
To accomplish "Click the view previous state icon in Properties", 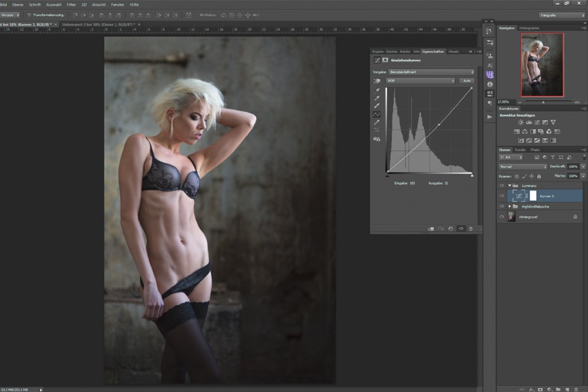I will point(440,228).
